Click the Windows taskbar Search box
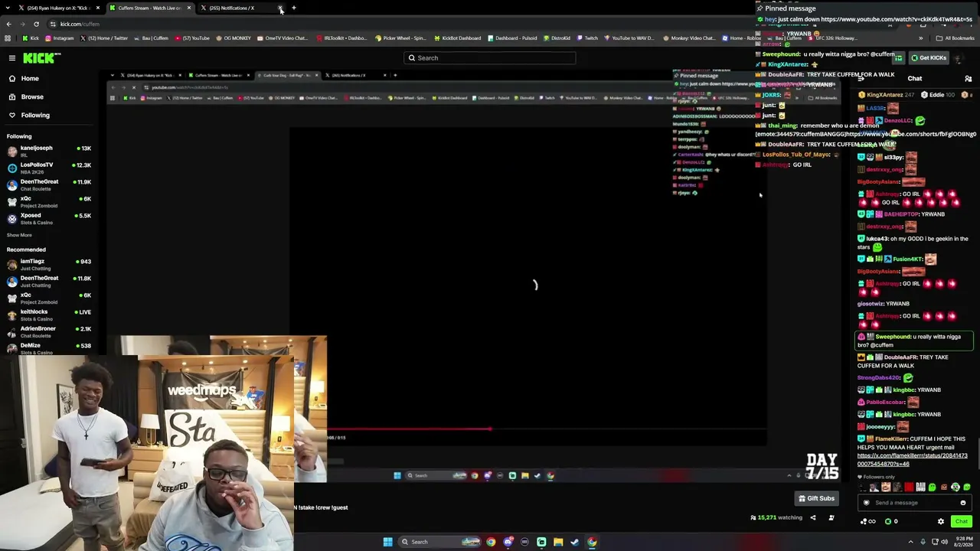The width and height of the screenshot is (980, 551). 439,542
